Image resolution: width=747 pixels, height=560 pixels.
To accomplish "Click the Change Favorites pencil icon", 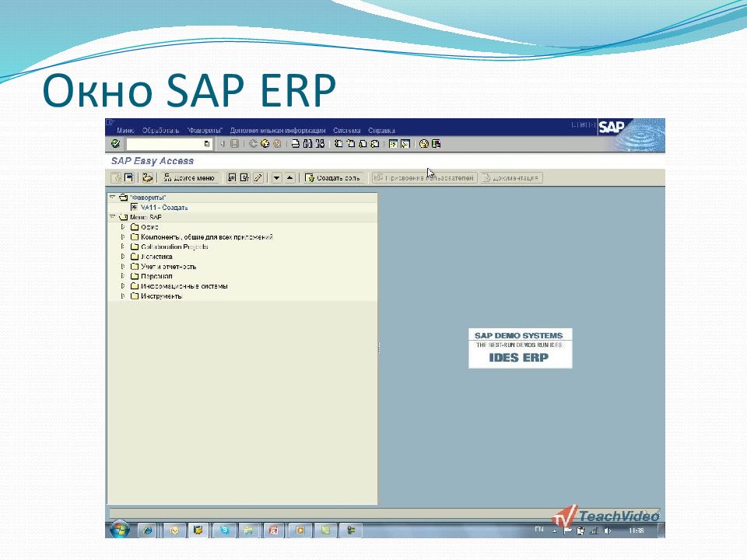I will click(258, 177).
